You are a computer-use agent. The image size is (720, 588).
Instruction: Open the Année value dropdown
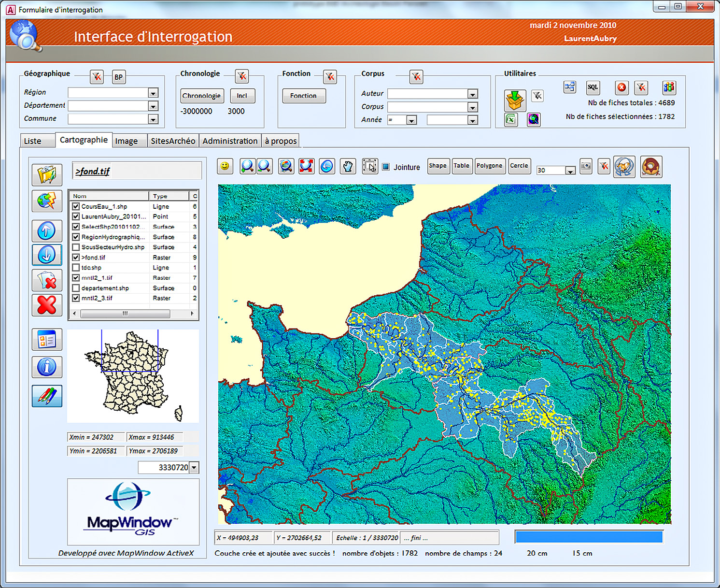click(473, 120)
